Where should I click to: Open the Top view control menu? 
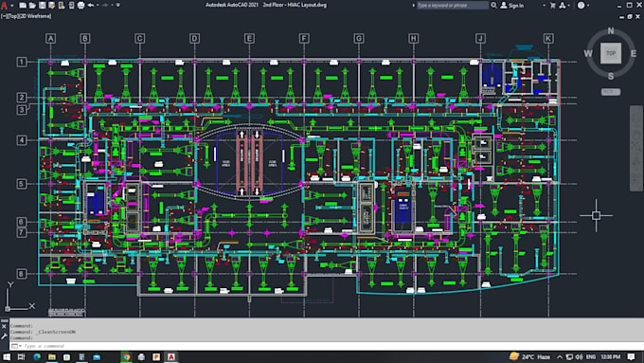(x=11, y=16)
